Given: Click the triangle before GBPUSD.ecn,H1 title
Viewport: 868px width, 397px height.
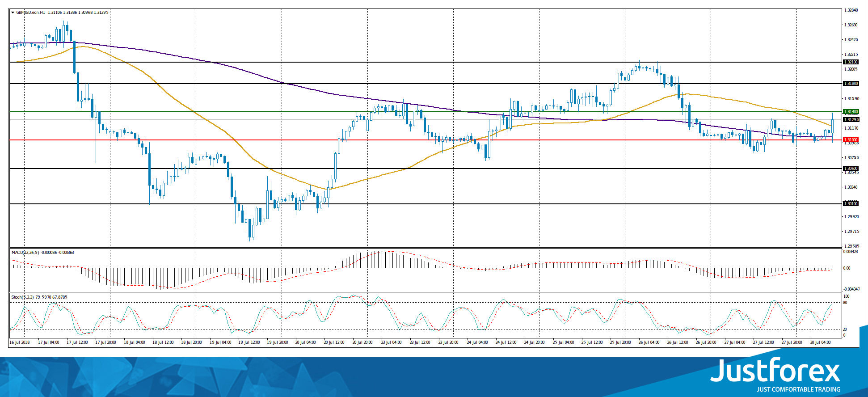Looking at the screenshot, I should 13,13.
